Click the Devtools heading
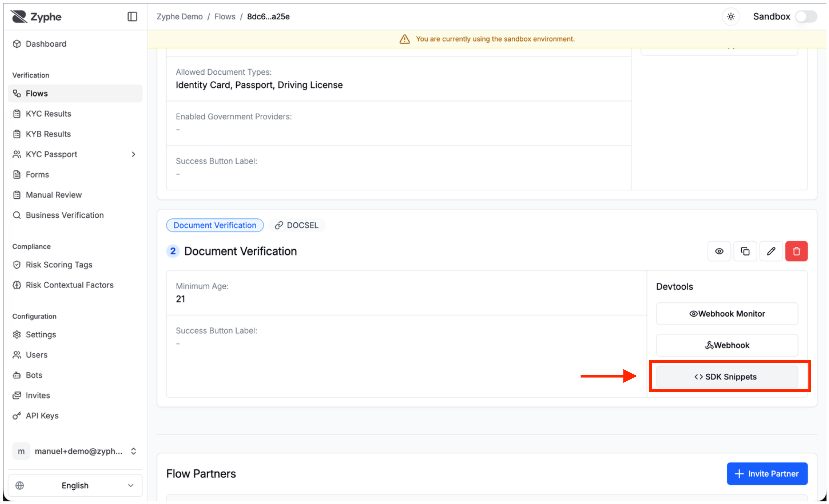Screen dimensions: 829x504 pos(674,286)
